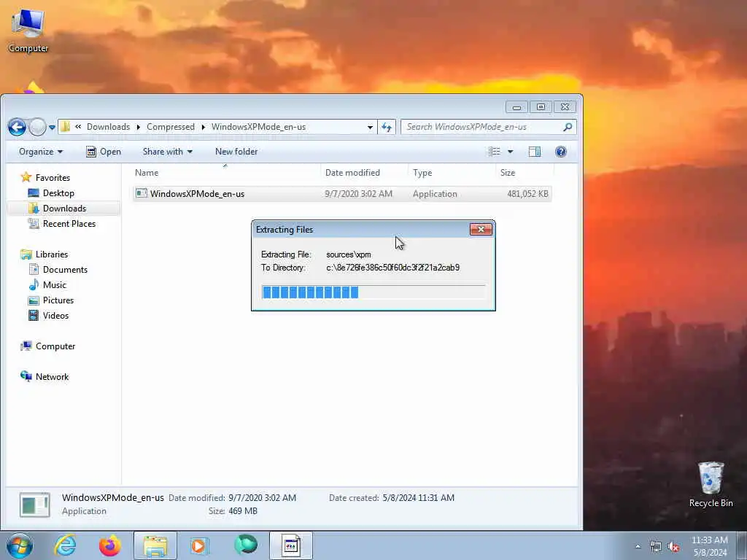Select Compressed in the address breadcrumb
Screen dimensions: 747x560
(171, 127)
